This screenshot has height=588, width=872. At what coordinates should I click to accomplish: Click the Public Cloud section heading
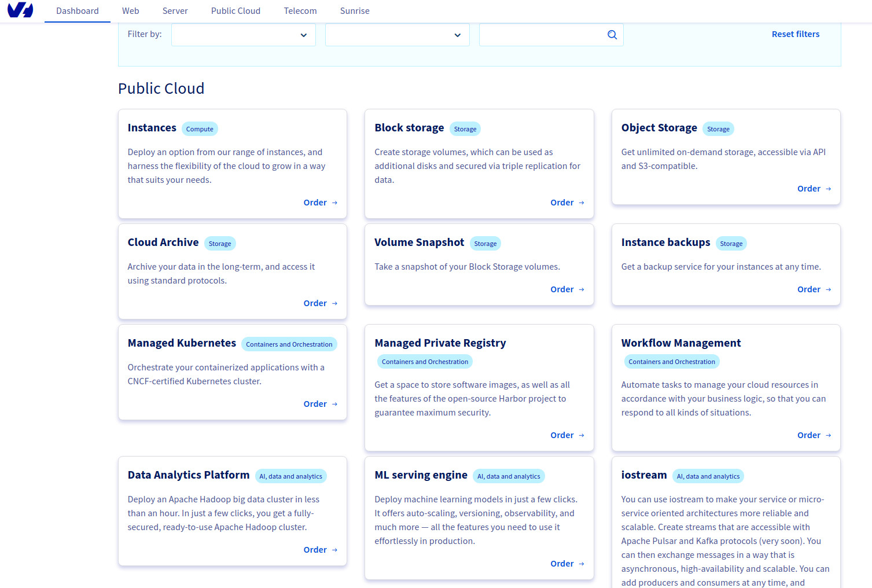click(x=161, y=89)
